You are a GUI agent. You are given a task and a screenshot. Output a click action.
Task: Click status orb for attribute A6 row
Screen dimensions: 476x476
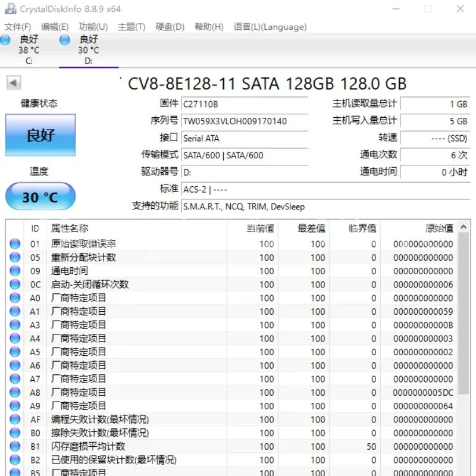pos(15,365)
